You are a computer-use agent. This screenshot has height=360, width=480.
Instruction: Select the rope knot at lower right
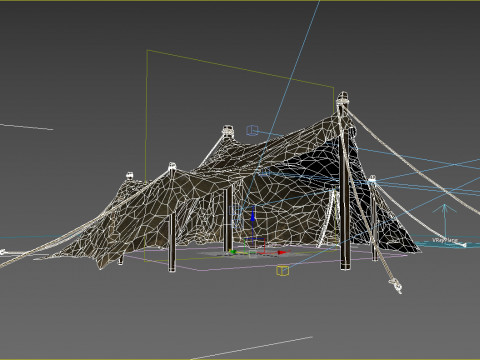coord(396,286)
